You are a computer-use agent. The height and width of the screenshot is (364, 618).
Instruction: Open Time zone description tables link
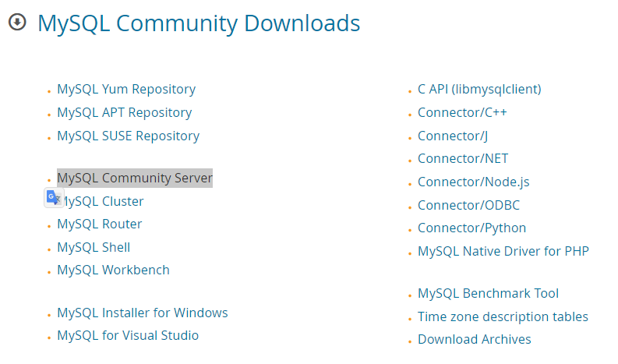(x=503, y=316)
